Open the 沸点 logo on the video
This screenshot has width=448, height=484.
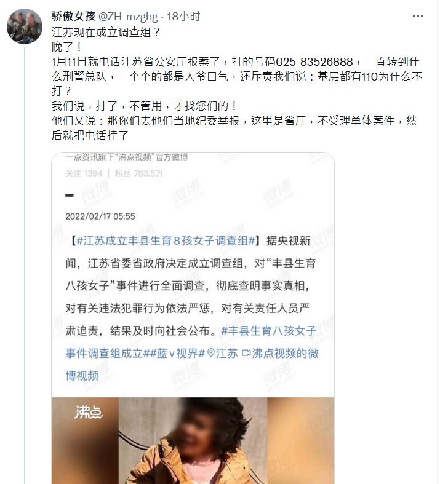(88, 412)
